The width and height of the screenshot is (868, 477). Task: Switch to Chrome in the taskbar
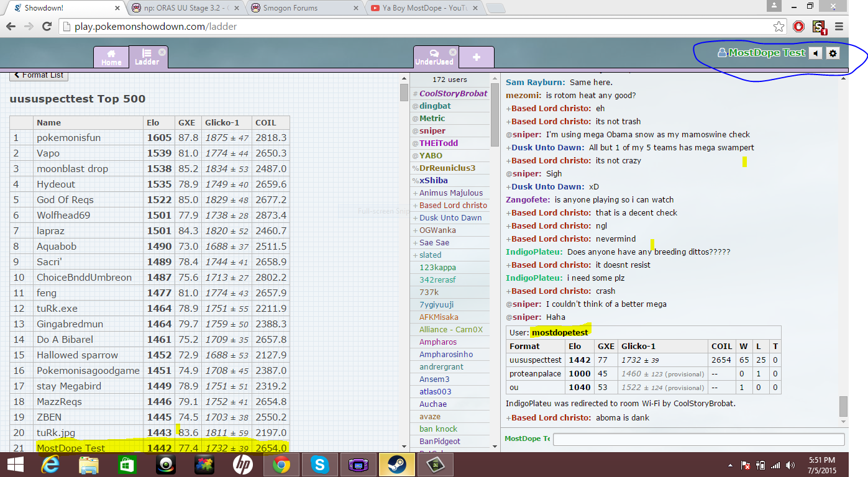(x=281, y=465)
